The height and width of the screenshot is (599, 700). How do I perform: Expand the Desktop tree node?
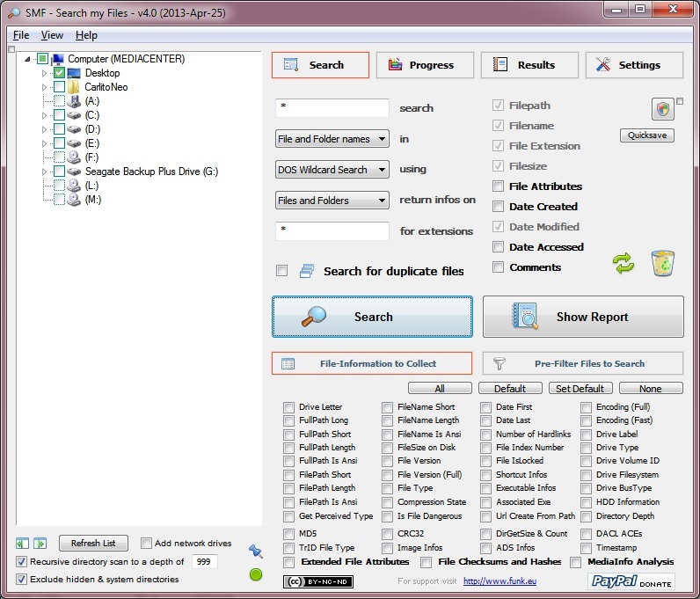tap(44, 73)
